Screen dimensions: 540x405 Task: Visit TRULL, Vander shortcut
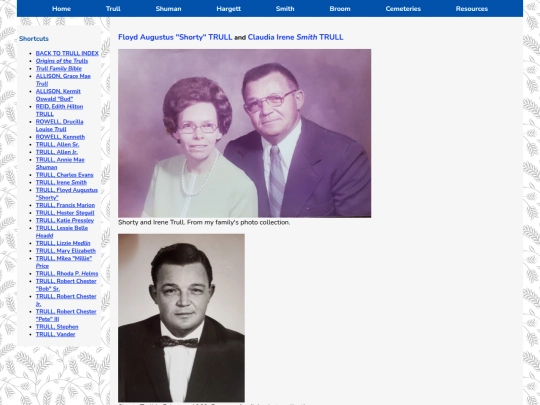[x=55, y=334]
